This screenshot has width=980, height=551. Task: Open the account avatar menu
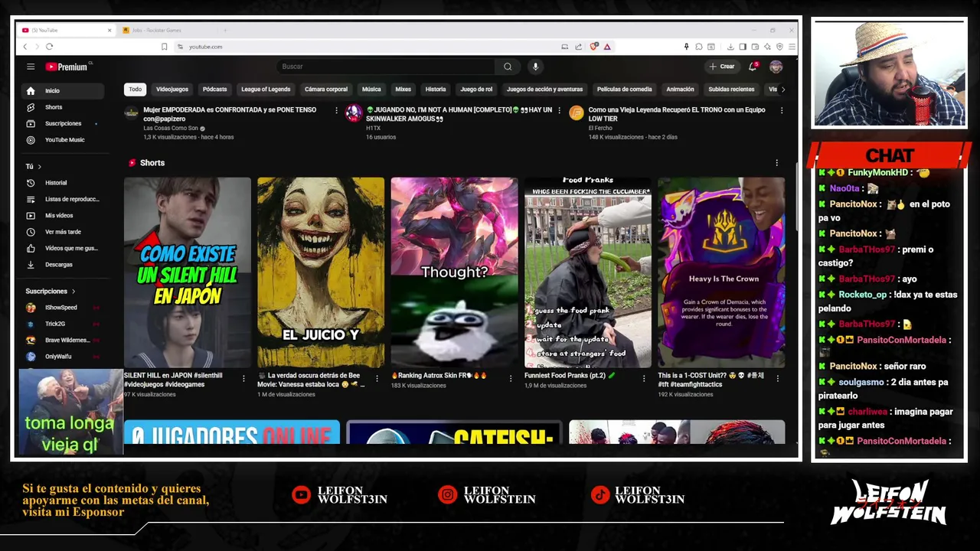776,67
